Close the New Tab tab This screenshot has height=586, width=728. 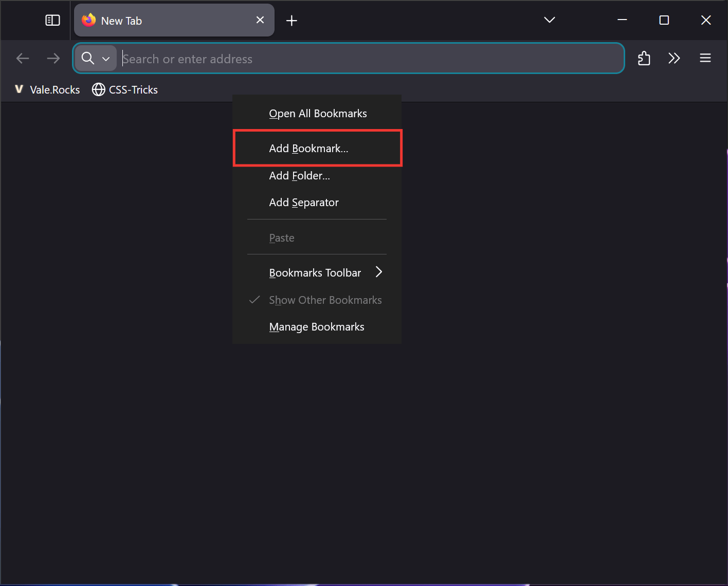coord(260,20)
